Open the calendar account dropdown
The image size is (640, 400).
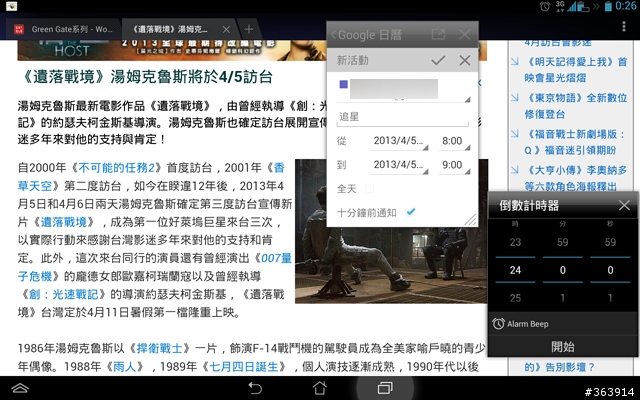[x=403, y=90]
